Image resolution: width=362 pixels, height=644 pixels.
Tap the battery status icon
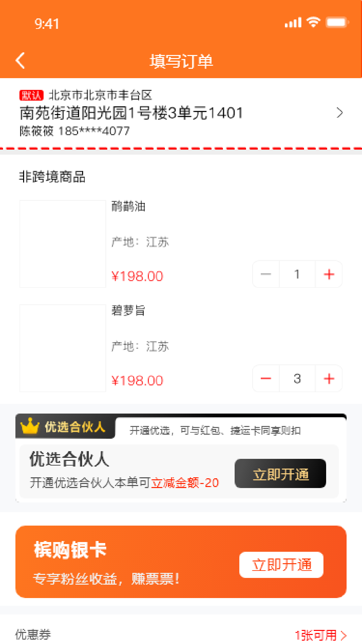tap(337, 23)
